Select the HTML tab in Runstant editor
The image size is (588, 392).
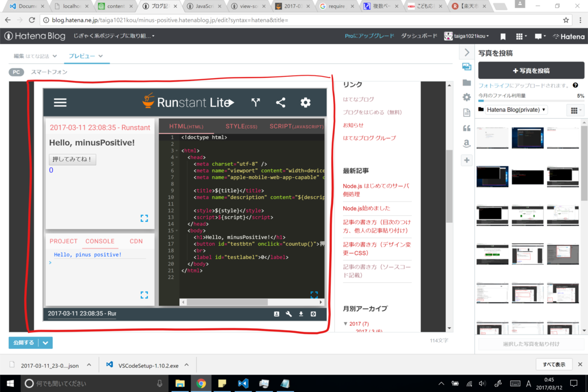tap(186, 127)
